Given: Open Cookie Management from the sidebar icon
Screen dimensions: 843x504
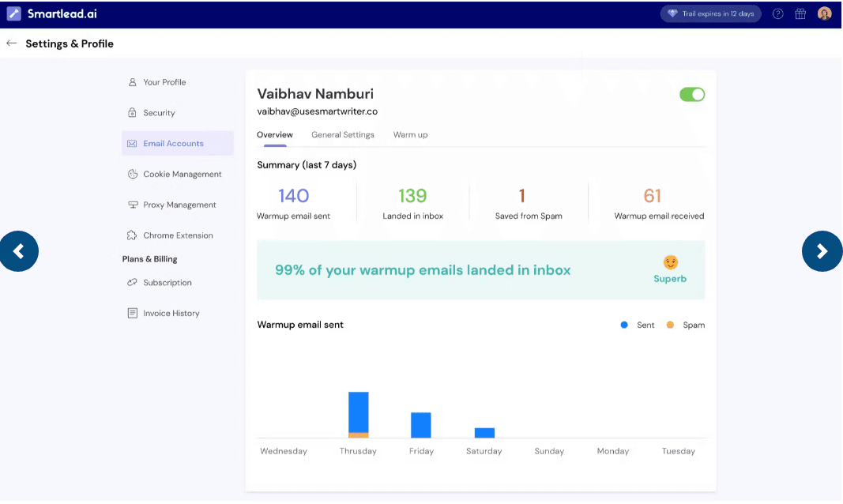Looking at the screenshot, I should pos(133,174).
